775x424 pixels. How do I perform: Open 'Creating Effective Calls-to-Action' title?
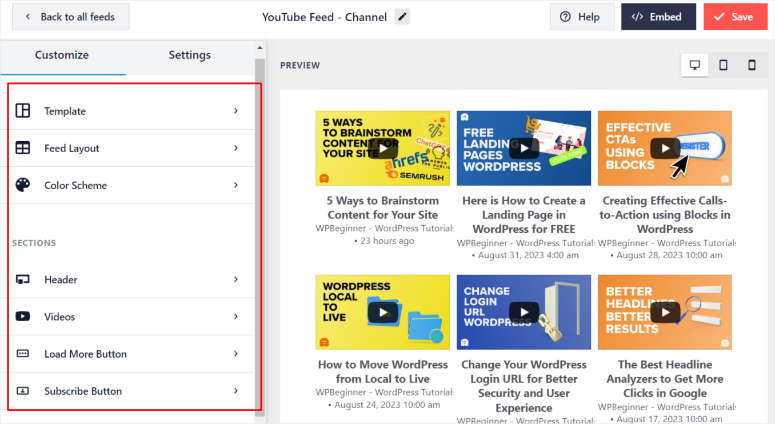pos(665,214)
